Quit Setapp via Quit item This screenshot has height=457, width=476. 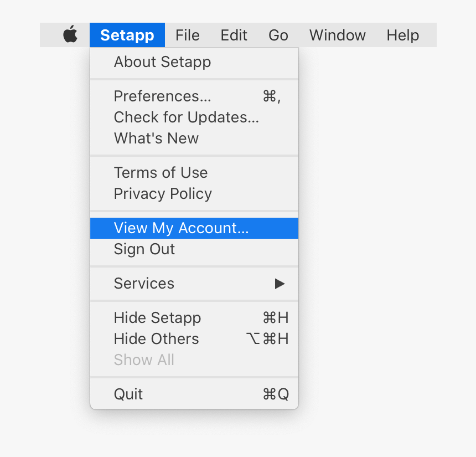click(x=128, y=394)
